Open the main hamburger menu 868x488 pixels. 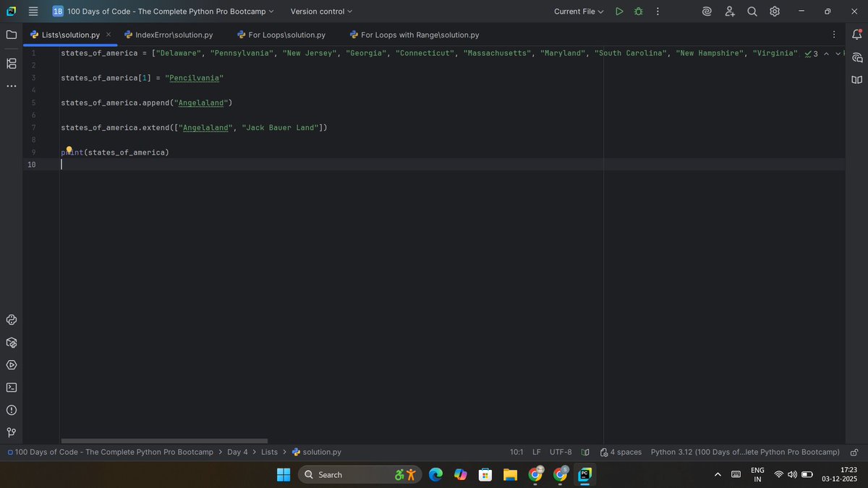[33, 12]
